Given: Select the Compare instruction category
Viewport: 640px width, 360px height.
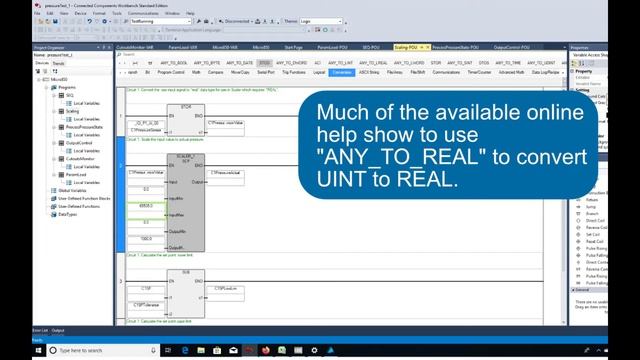Looking at the screenshot, I should (216, 72).
